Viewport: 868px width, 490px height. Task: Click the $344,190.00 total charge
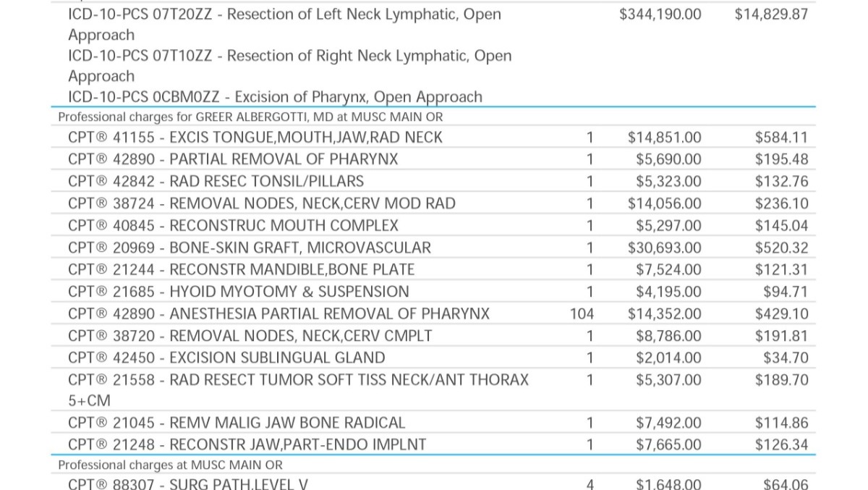pyautogui.click(x=660, y=14)
